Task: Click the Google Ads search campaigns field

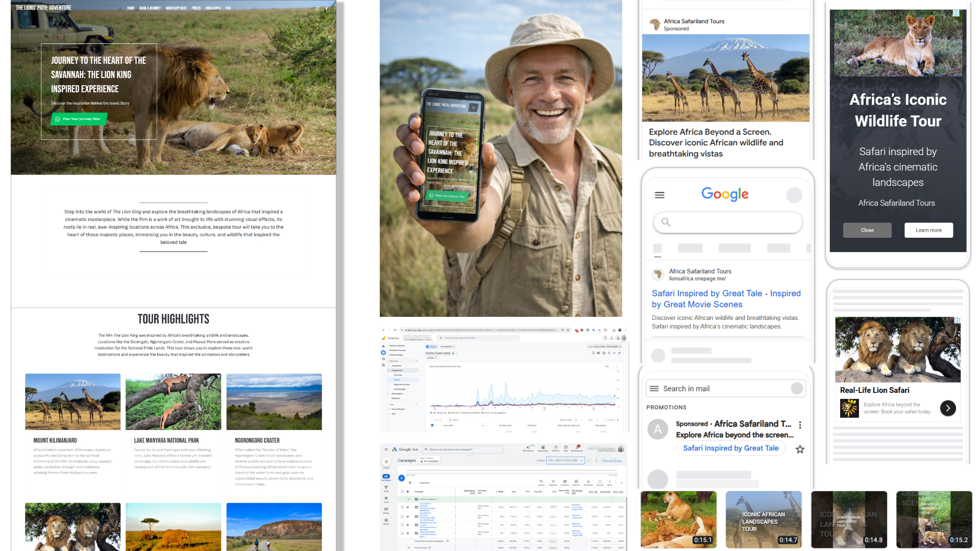Action: point(463,449)
